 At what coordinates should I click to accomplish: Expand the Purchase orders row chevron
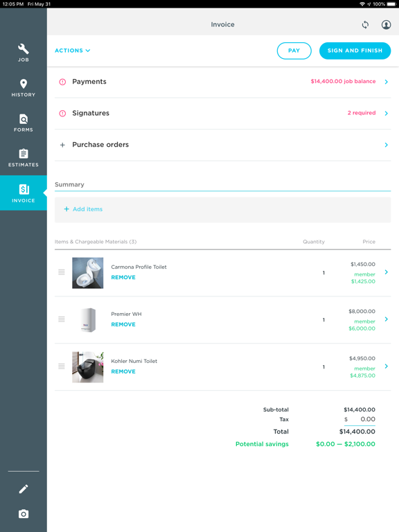(x=386, y=145)
